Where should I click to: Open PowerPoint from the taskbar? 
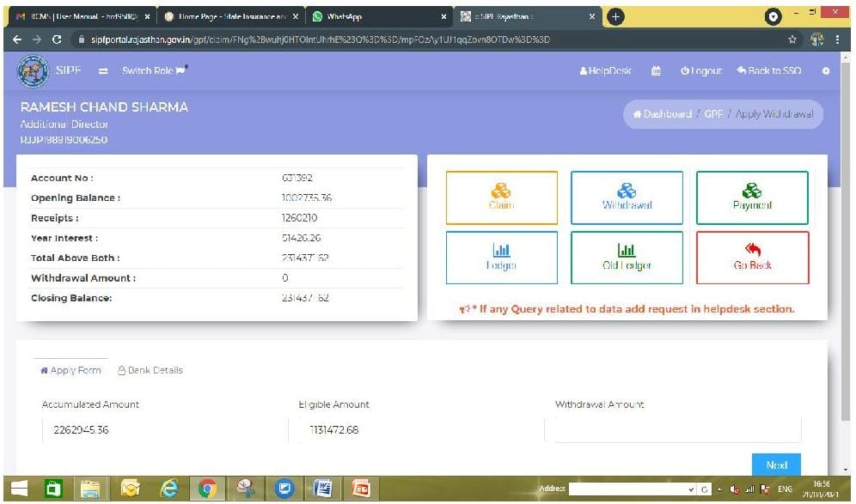[361, 489]
